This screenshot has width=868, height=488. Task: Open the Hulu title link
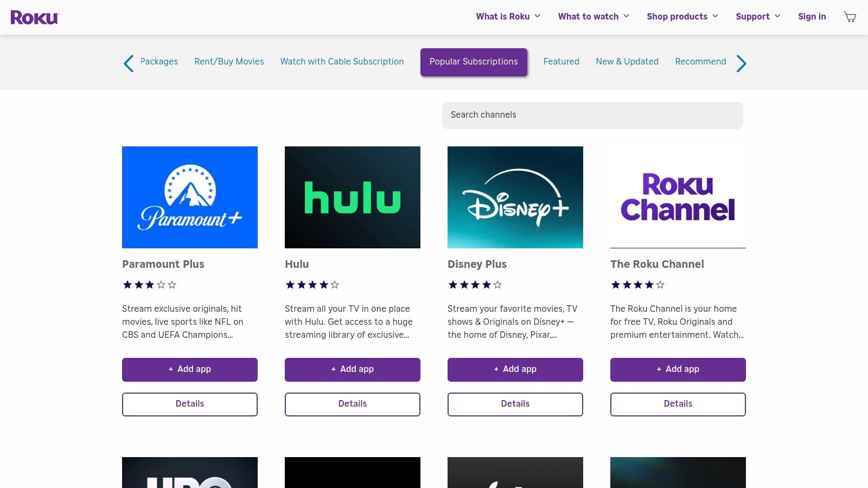(297, 264)
